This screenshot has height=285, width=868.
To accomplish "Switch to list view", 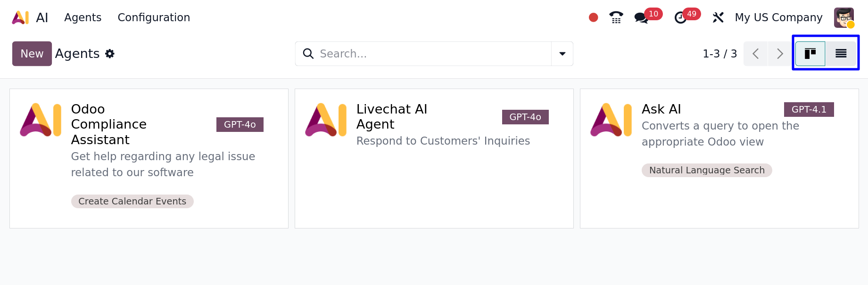I will 841,54.
